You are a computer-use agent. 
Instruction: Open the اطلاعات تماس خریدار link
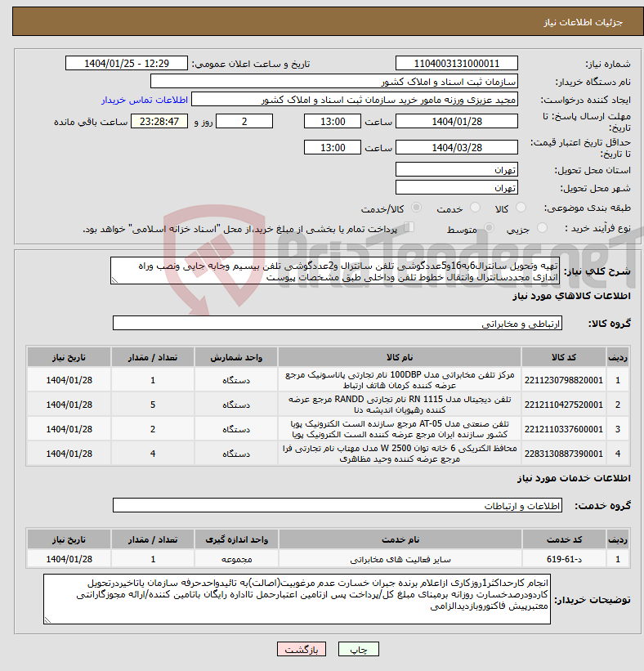point(145,100)
